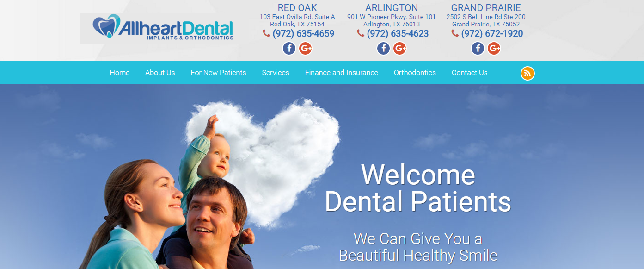Open Red Oak Google Plus icon
Viewport: 644px width, 269px height.
coord(305,48)
